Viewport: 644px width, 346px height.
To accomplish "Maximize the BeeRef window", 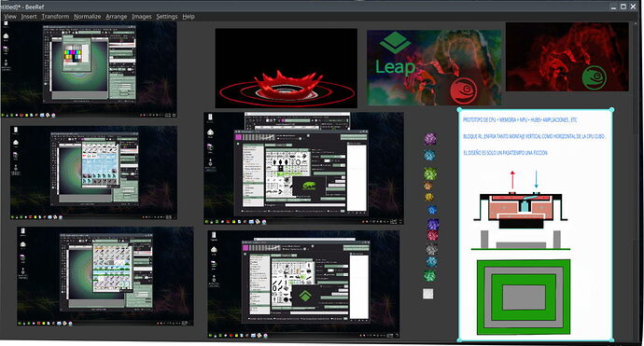I will pyautogui.click(x=623, y=7).
